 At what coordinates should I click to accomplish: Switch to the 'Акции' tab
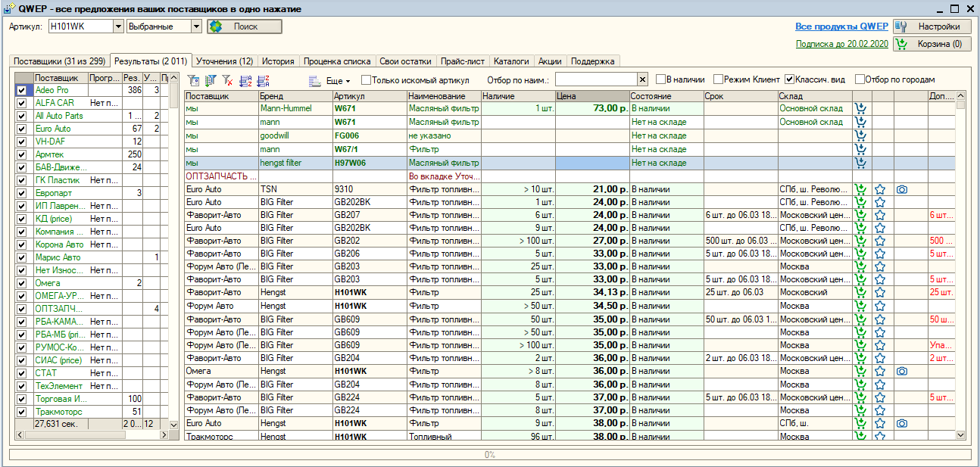point(550,61)
